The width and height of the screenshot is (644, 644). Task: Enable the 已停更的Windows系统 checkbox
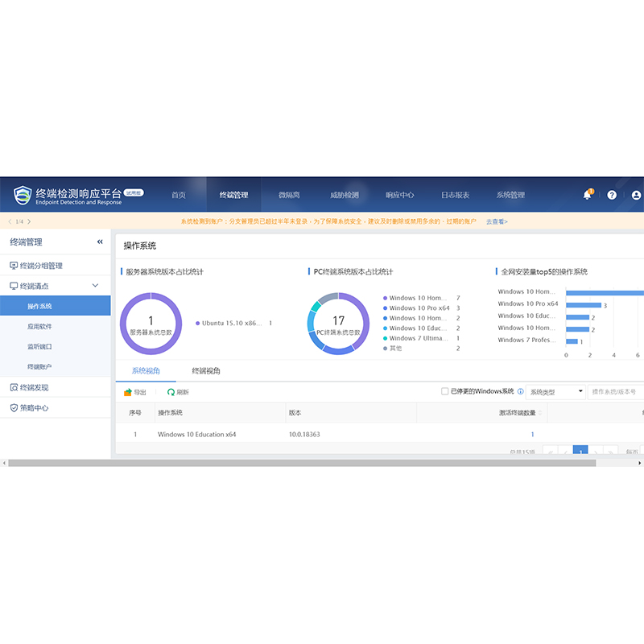(444, 392)
